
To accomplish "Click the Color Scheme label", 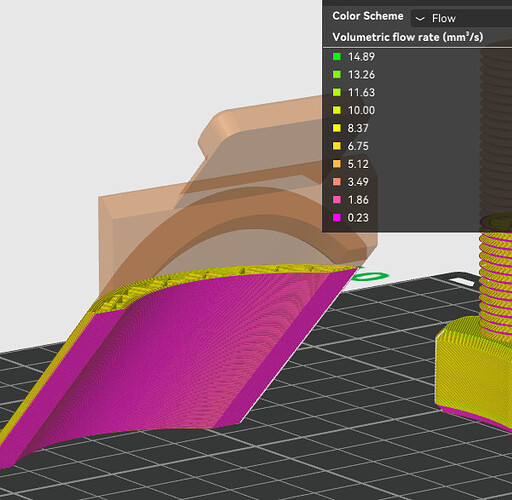I will click(368, 16).
